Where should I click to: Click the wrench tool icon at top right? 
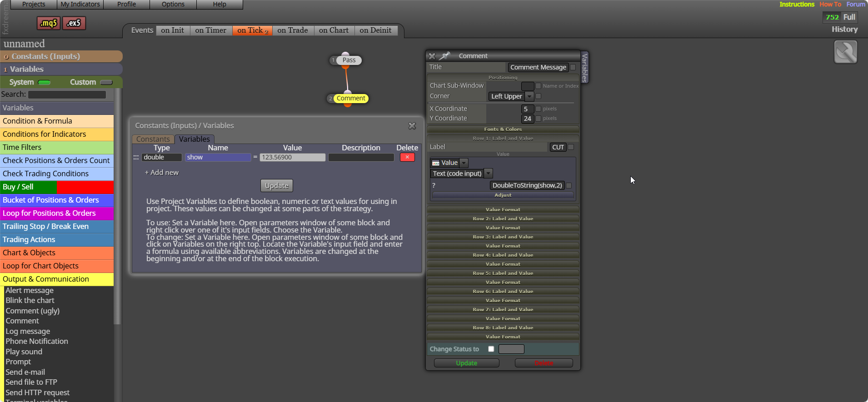tap(845, 52)
